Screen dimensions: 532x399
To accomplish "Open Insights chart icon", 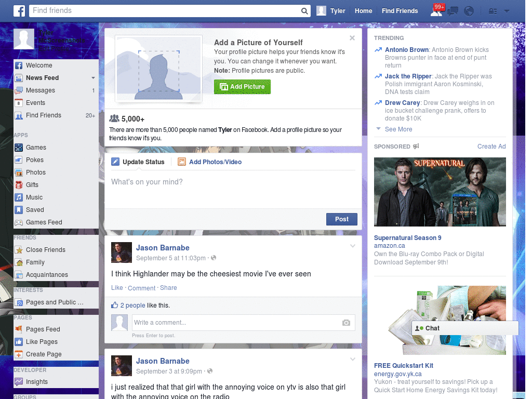I will [x=19, y=382].
